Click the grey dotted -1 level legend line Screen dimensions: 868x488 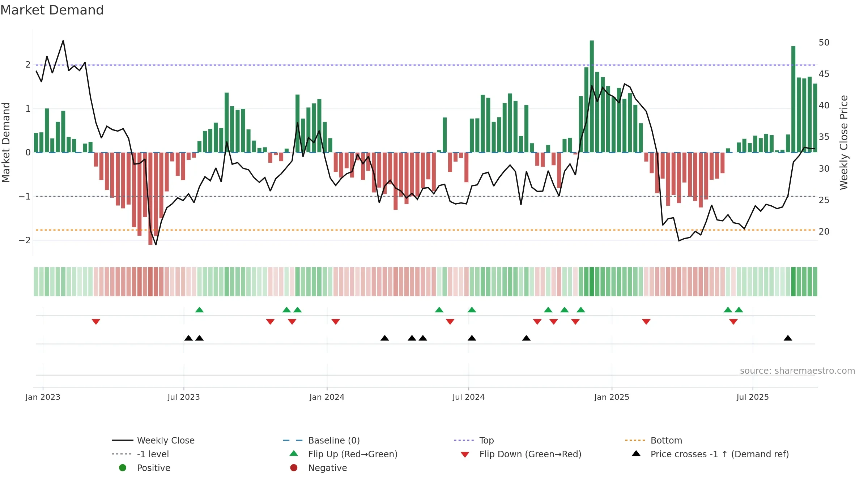[x=122, y=454]
